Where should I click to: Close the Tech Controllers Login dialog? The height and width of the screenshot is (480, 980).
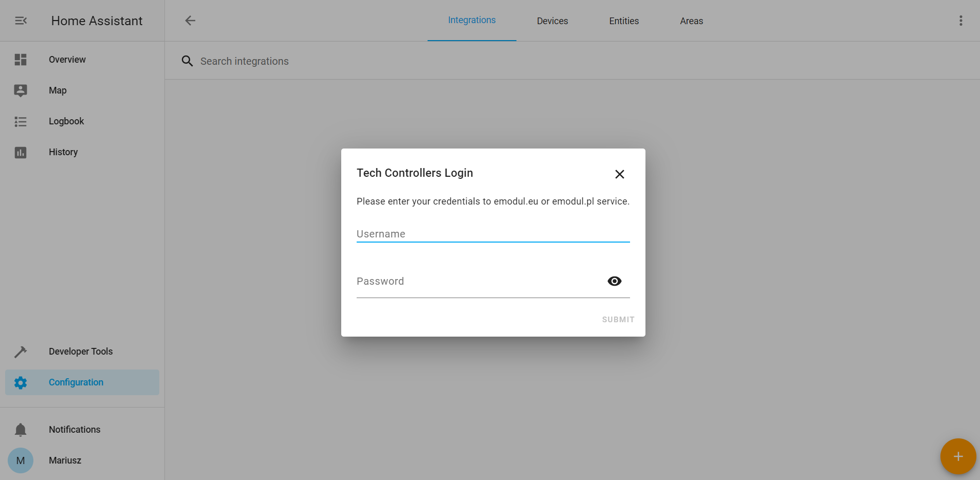pyautogui.click(x=620, y=174)
